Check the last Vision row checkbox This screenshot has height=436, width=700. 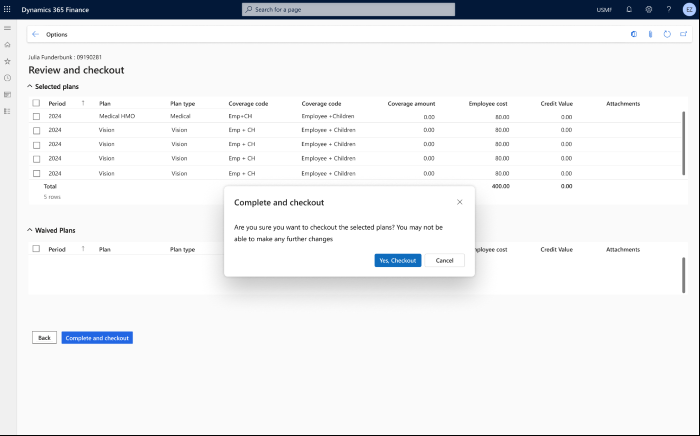tap(37, 174)
